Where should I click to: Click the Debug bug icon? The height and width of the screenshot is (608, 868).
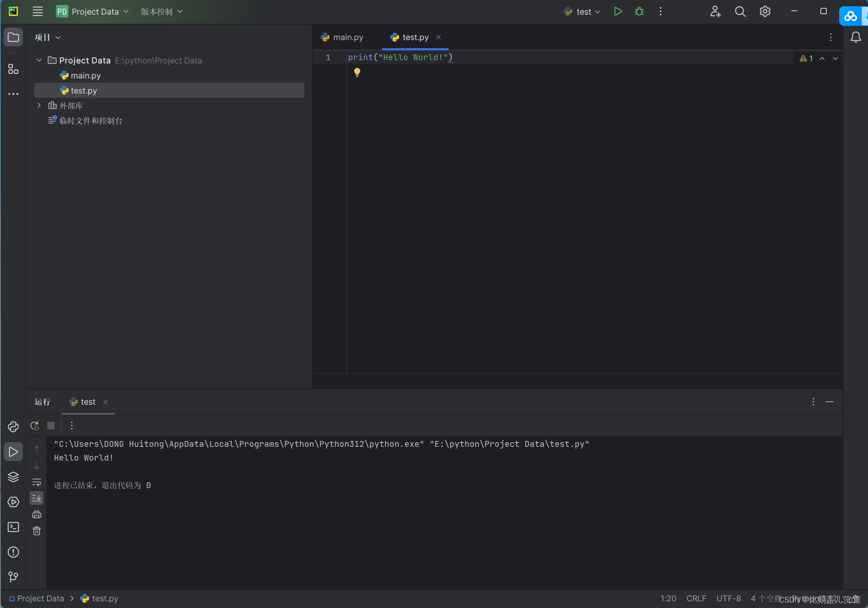click(x=639, y=12)
